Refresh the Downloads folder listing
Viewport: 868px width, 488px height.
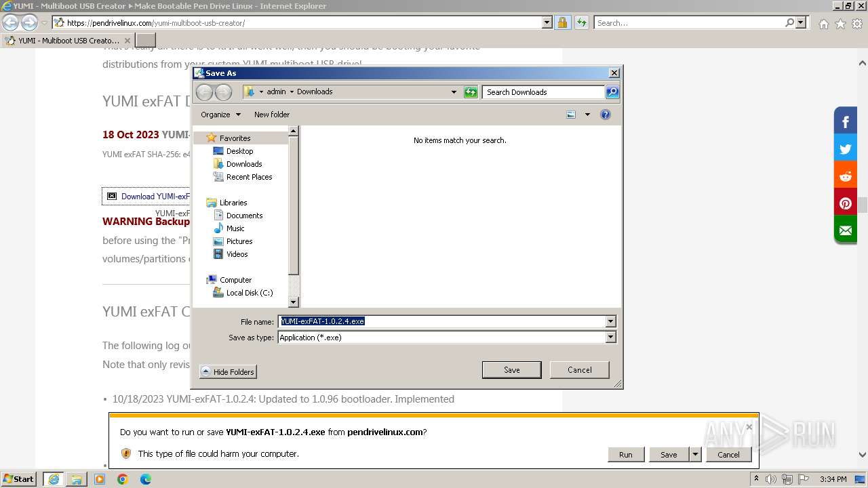(x=471, y=92)
